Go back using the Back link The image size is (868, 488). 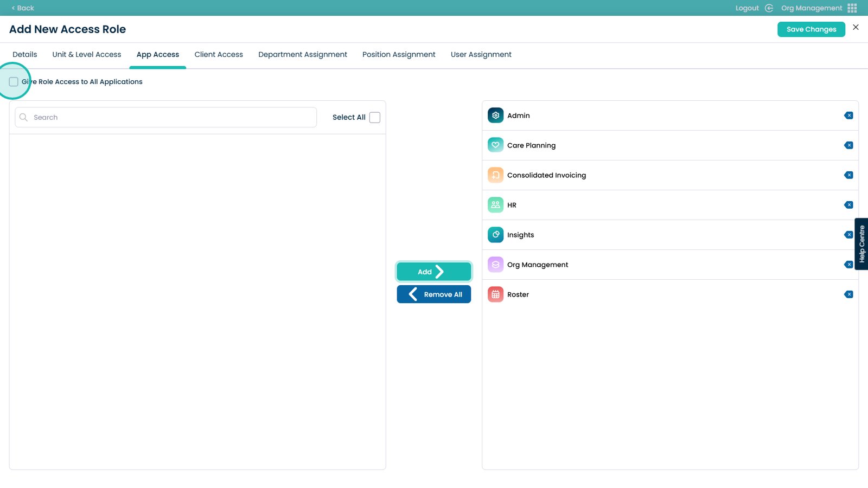tap(23, 8)
